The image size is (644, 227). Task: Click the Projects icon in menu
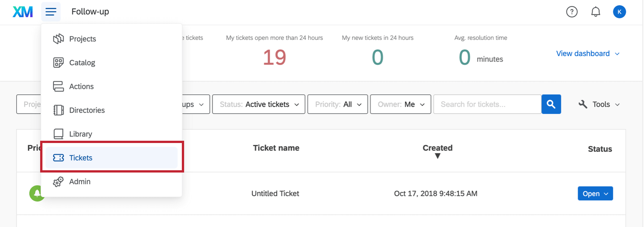[x=58, y=39]
